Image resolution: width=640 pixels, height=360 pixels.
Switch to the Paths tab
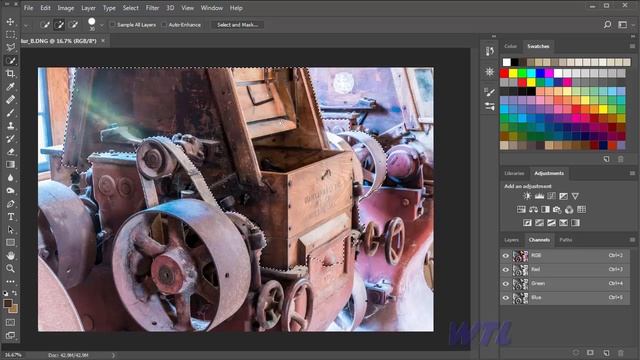[566, 240]
